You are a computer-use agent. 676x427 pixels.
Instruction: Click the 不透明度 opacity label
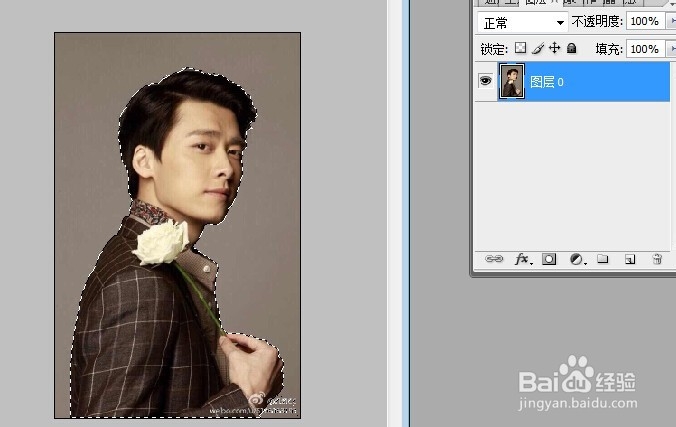(x=597, y=21)
